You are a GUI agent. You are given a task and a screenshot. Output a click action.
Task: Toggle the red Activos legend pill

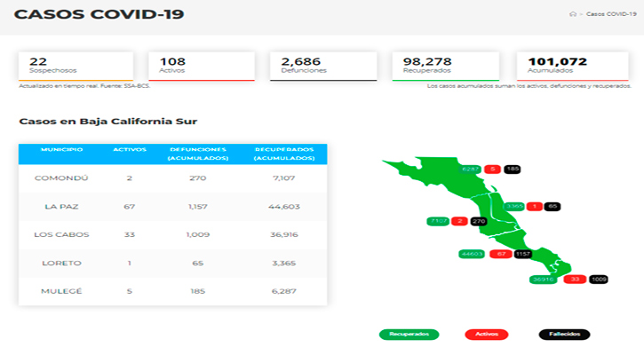[x=487, y=335]
